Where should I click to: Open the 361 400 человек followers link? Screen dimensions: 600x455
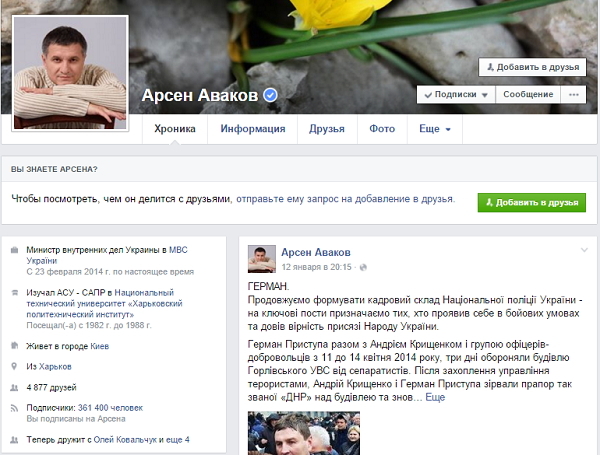point(110,408)
